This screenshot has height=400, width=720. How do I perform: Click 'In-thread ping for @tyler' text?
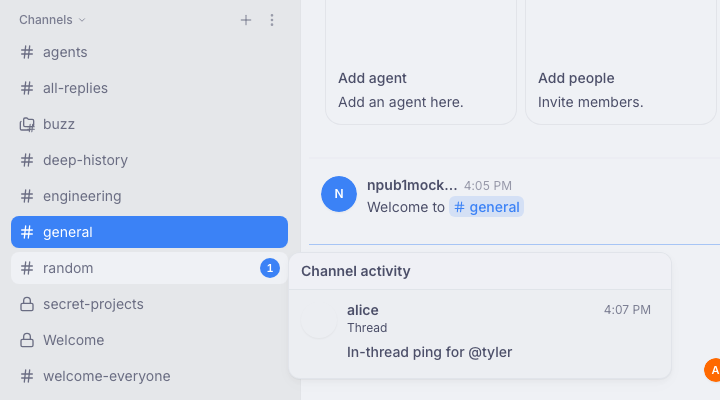coord(429,352)
